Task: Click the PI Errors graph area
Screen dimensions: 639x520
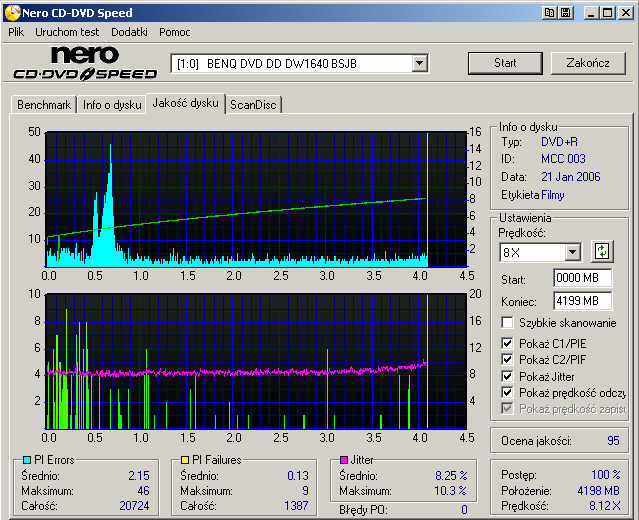Action: (256, 200)
